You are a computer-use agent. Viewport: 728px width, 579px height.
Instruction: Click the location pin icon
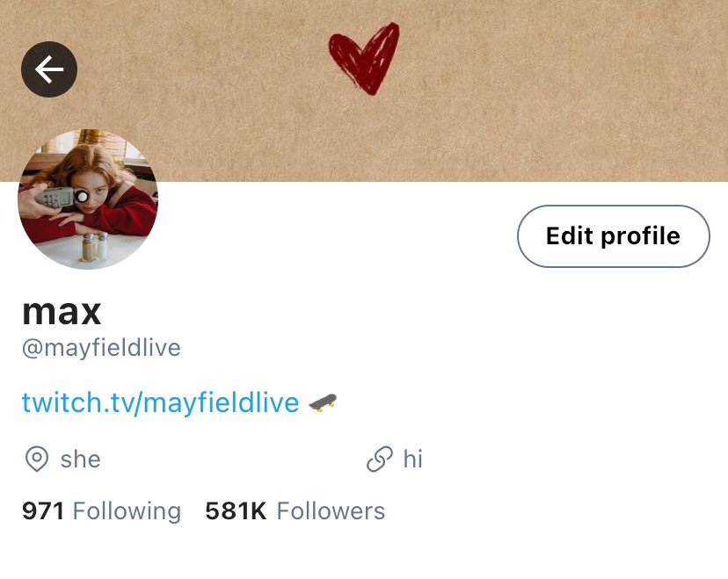click(37, 460)
